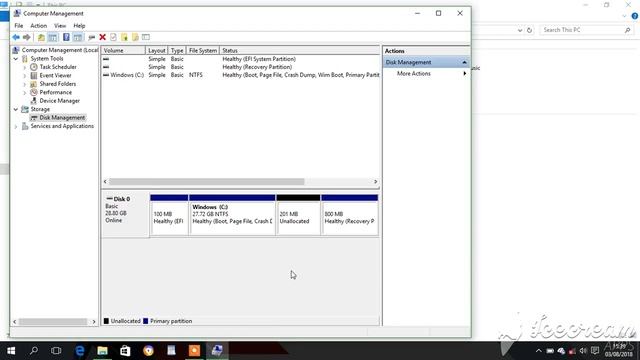Open taskbar Search icon
Image resolution: width=640 pixels, height=360 pixels.
pyautogui.click(x=34, y=351)
